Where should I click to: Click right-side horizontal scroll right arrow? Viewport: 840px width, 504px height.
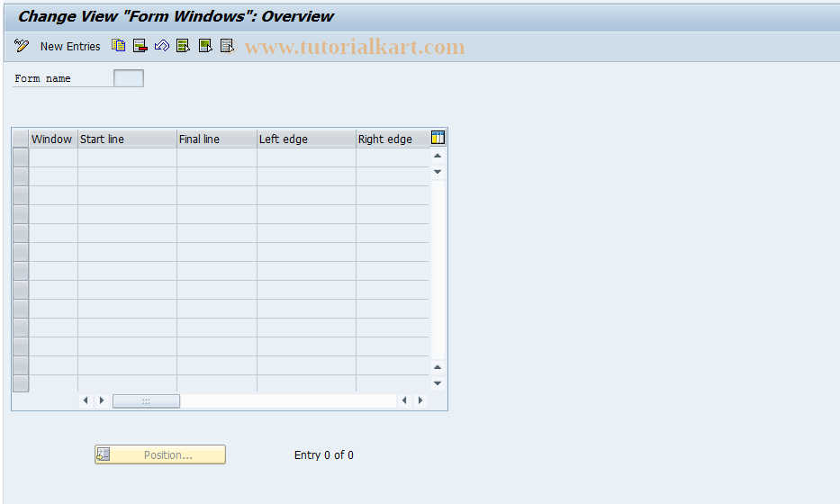(x=420, y=400)
